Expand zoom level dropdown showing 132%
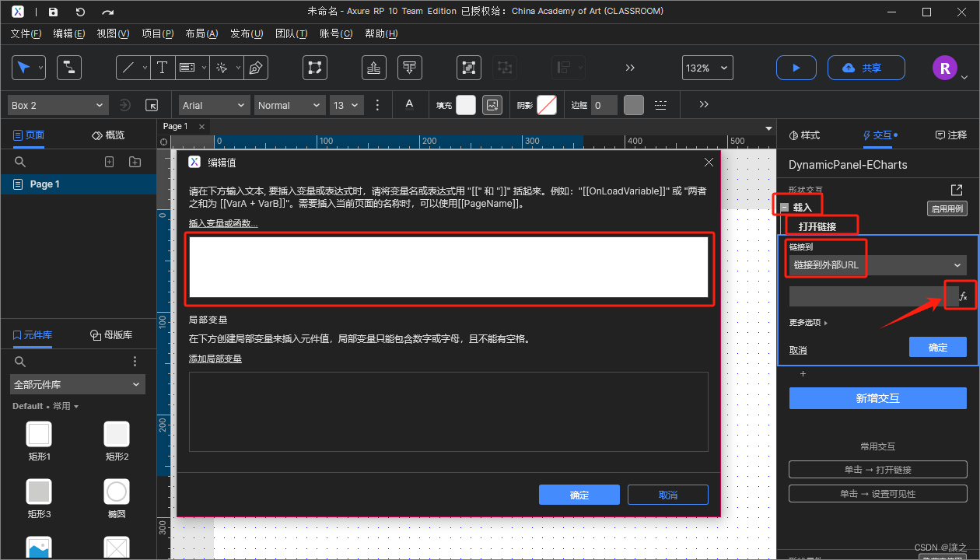 coord(707,68)
